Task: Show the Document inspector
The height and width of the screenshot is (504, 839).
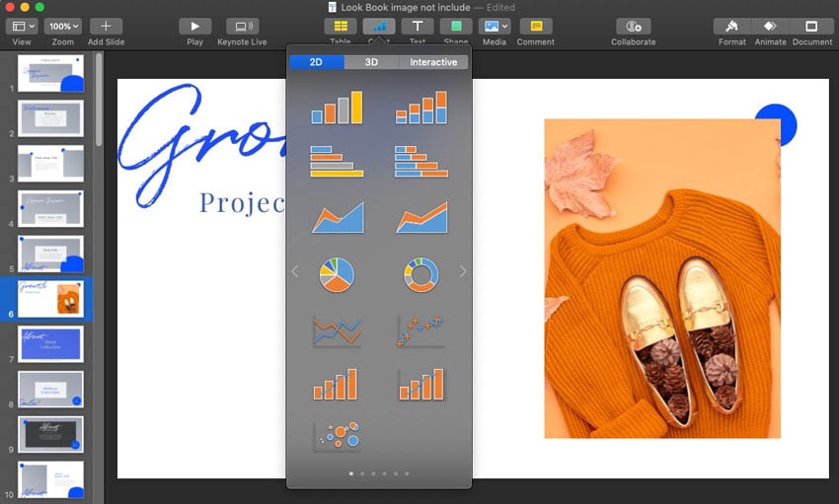Action: tap(811, 27)
